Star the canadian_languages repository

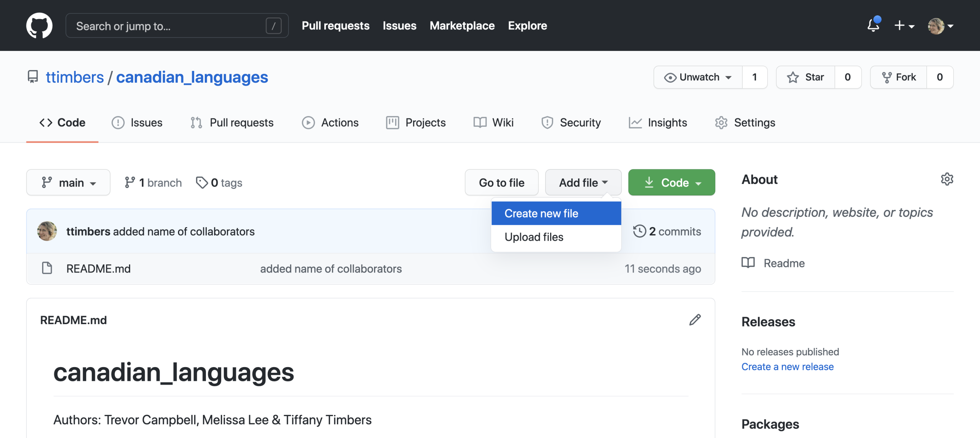805,77
